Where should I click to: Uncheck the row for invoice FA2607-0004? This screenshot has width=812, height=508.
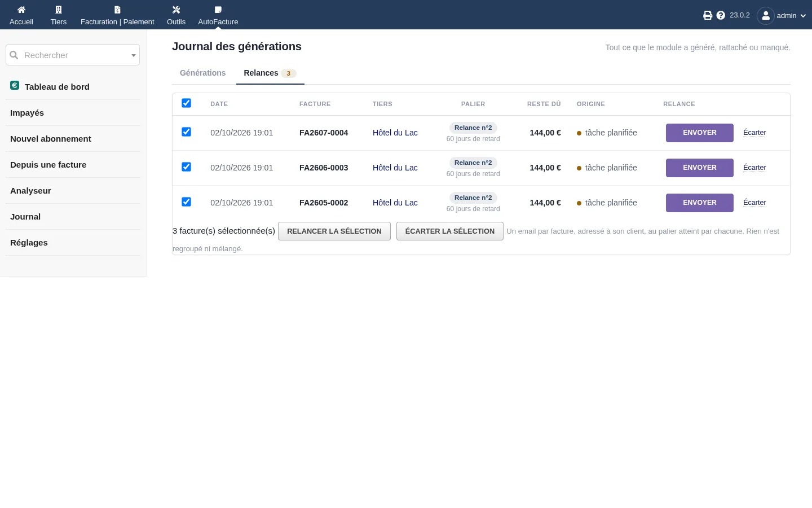pos(186,132)
